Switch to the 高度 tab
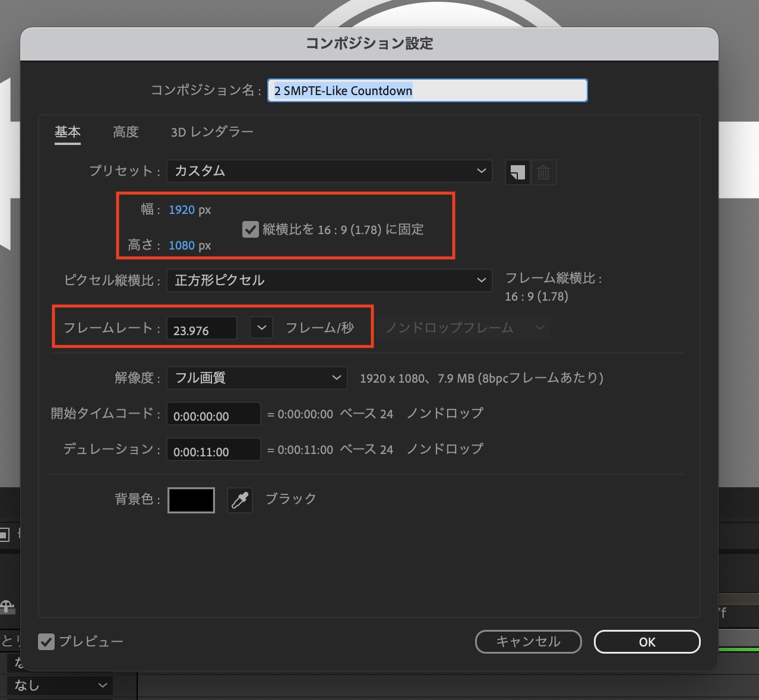The width and height of the screenshot is (759, 700). pyautogui.click(x=125, y=132)
